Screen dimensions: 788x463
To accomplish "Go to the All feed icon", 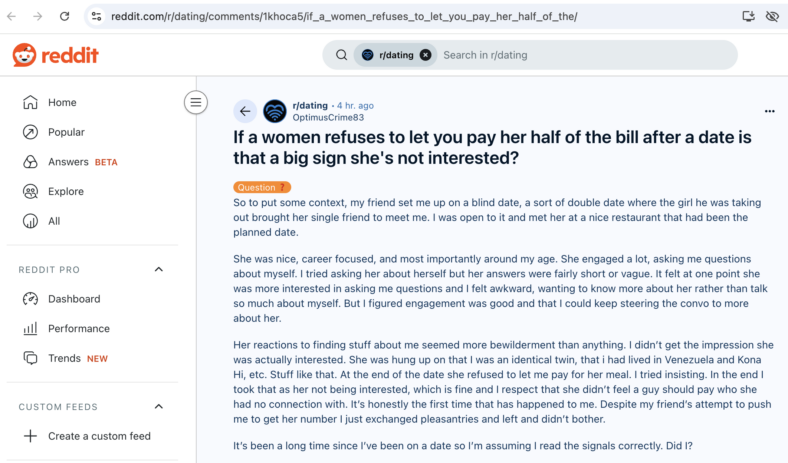I will click(30, 221).
